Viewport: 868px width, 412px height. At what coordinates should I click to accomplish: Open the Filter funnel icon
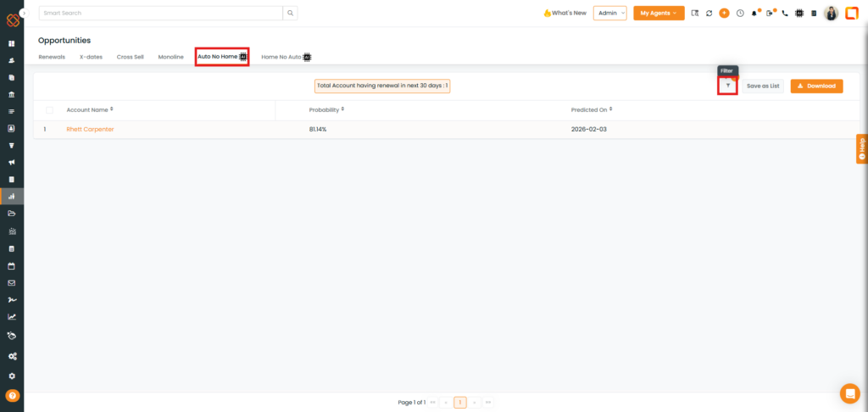click(727, 86)
